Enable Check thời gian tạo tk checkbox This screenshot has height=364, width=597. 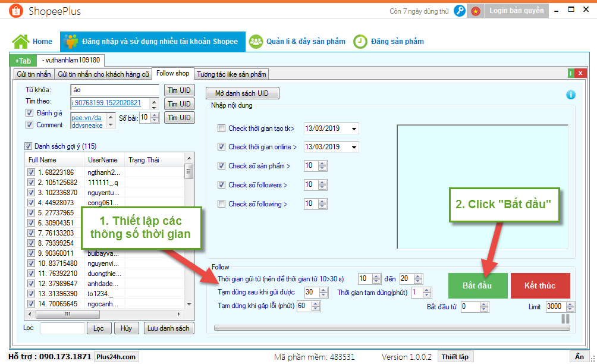(221, 128)
